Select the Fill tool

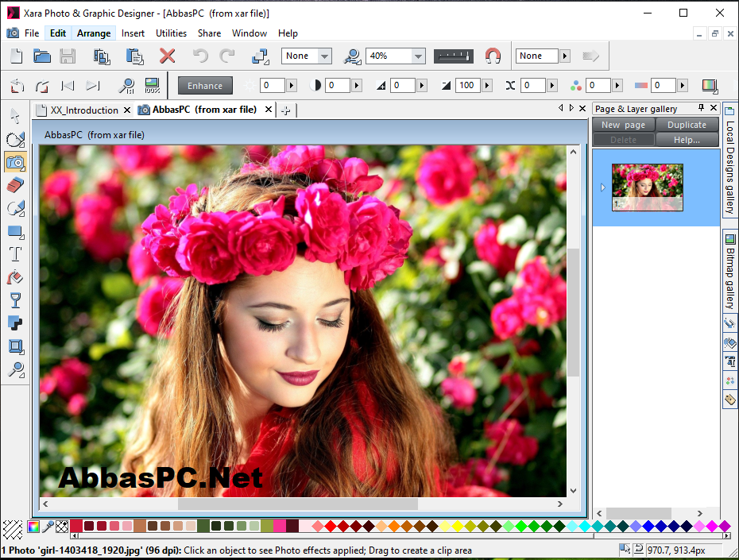pos(15,277)
